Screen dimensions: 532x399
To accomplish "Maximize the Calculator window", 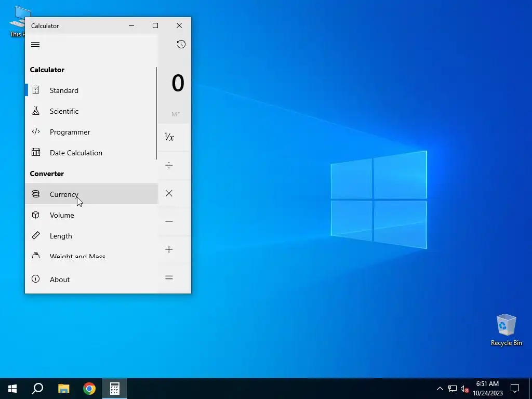I will click(155, 25).
